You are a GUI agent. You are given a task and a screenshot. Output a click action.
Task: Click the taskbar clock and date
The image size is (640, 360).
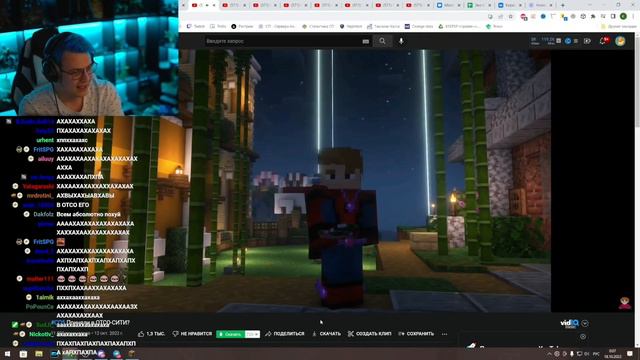[612, 353]
